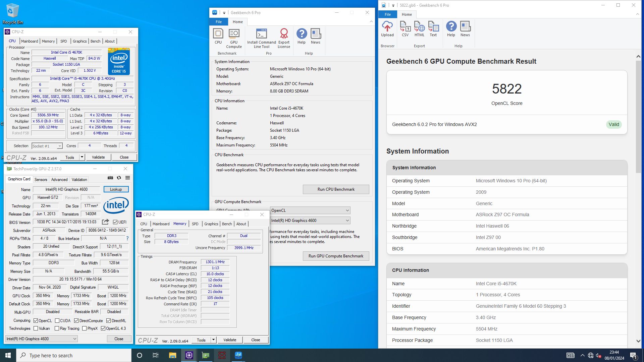
Task: Switch to SPD tab in top CPU-Z window
Action: (x=64, y=41)
